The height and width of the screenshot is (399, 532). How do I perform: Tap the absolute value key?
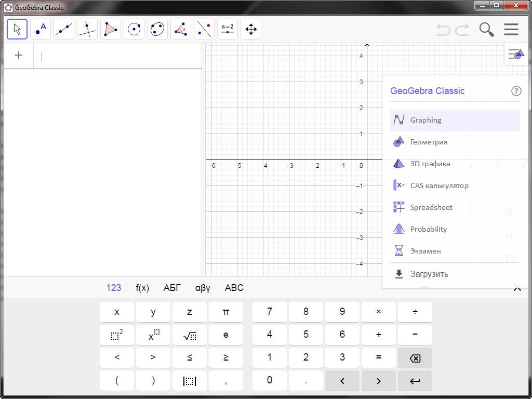tap(190, 381)
